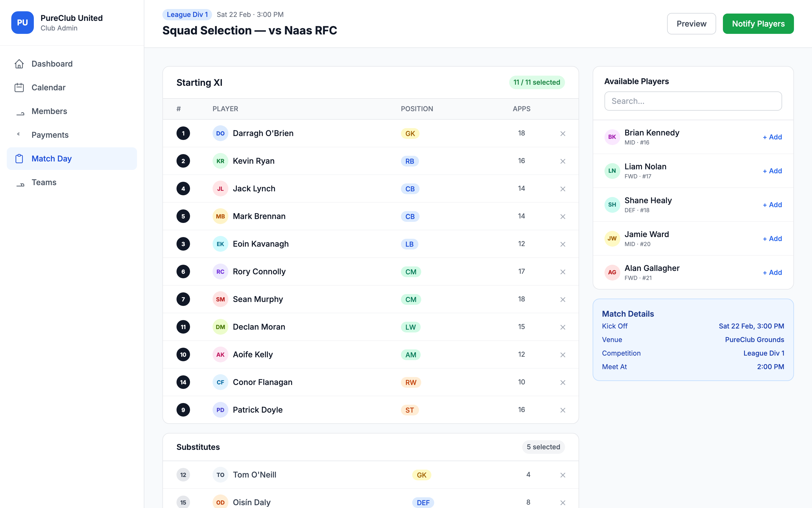Click the ST position tag for Patrick Doyle
Image resolution: width=812 pixels, height=508 pixels.
point(410,410)
